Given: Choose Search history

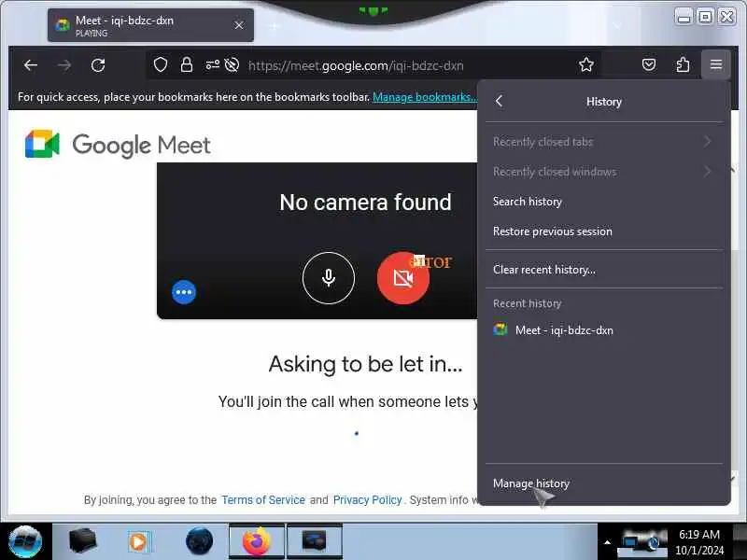Looking at the screenshot, I should (603, 202).
